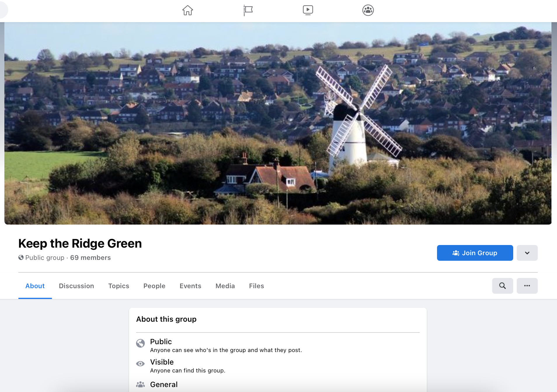Click 'Anyone can find this group.' text
This screenshot has height=392, width=557.
click(188, 370)
